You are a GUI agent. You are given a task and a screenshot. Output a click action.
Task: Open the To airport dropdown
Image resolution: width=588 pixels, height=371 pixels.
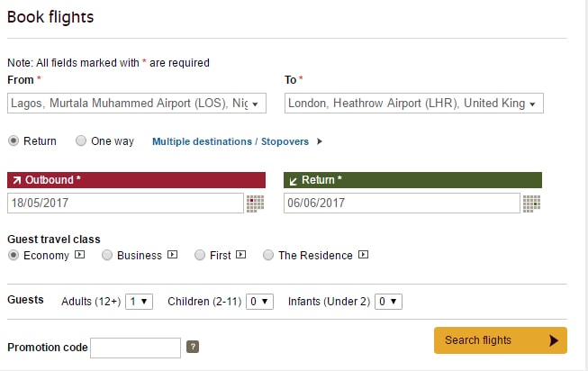pos(414,104)
